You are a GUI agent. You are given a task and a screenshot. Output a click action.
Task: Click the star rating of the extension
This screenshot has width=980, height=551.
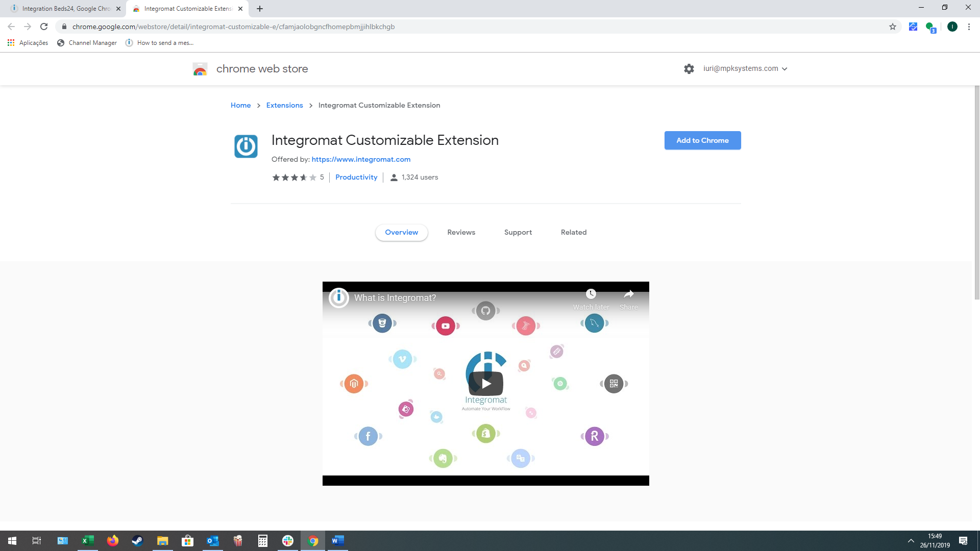(x=295, y=178)
